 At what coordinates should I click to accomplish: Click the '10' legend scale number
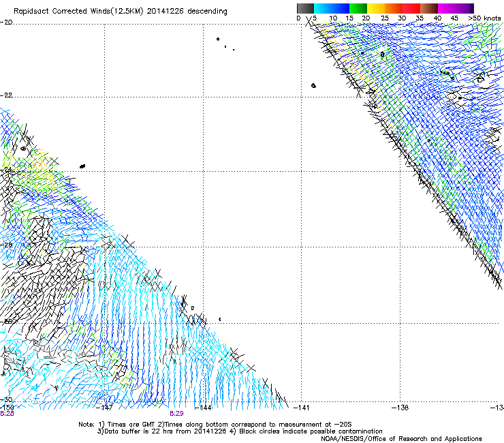333,18
